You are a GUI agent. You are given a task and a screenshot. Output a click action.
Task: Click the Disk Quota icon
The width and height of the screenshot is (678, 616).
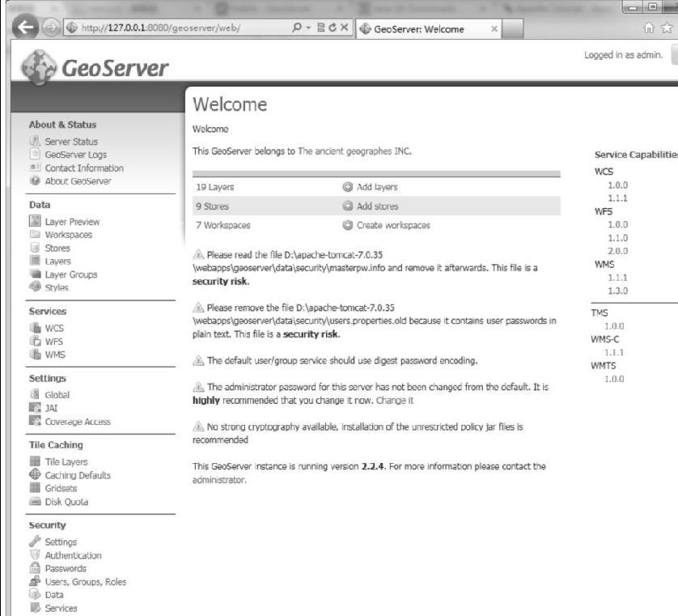(x=35, y=501)
